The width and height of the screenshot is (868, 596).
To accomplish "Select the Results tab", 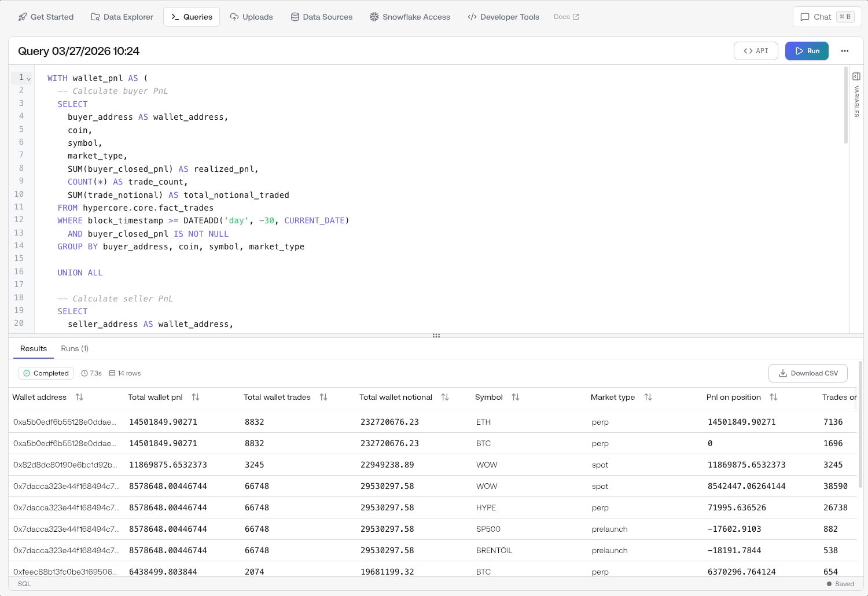I will click(x=33, y=348).
